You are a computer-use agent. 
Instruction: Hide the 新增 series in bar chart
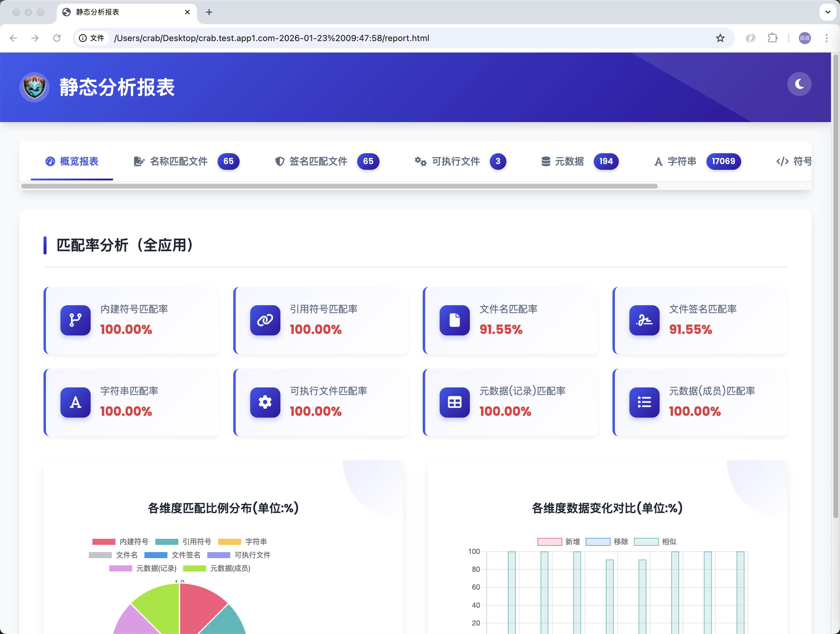[559, 542]
